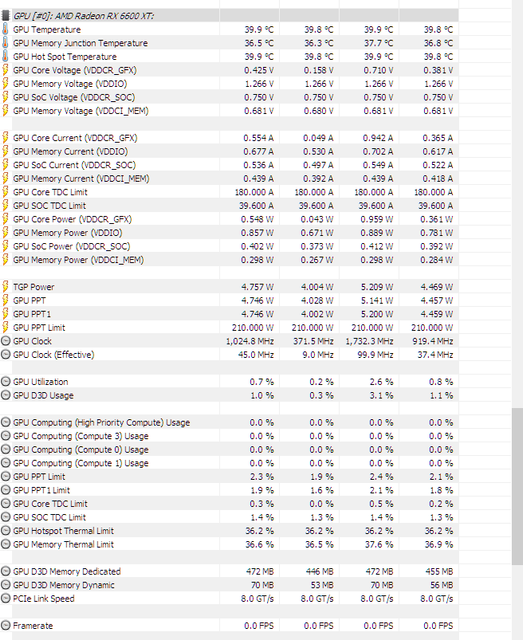The height and width of the screenshot is (640, 523).
Task: Select GPU Memory Power (VDDCI_MEM) label
Action: click(78, 260)
